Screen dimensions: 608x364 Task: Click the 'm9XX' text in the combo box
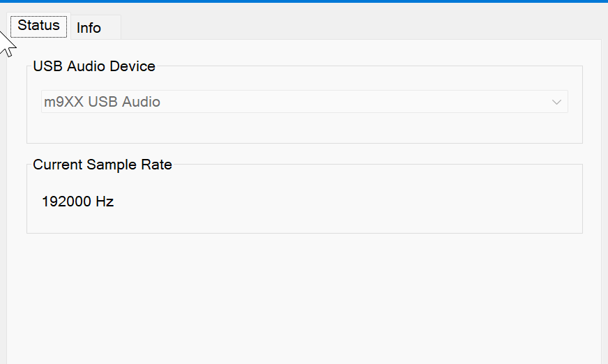tap(62, 102)
